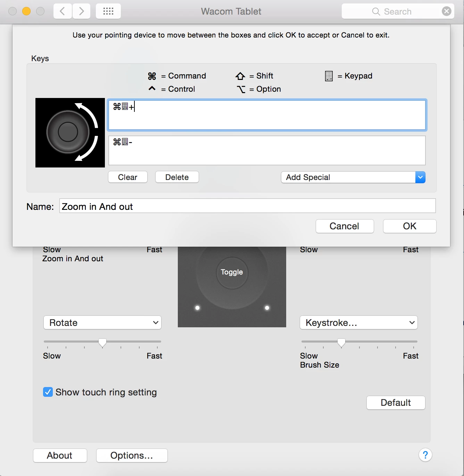Clear the entered keystrokes
Screen dimensions: 464x476
click(128, 177)
